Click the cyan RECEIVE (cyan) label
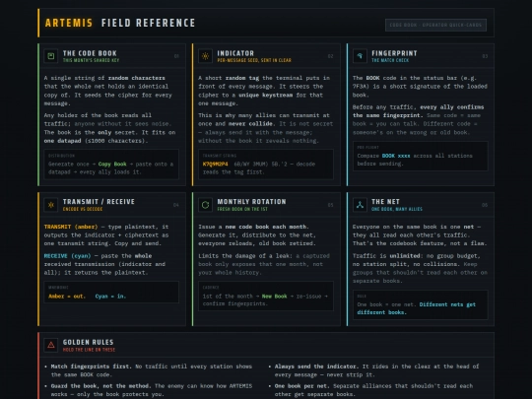The image size is (532, 399). point(68,256)
